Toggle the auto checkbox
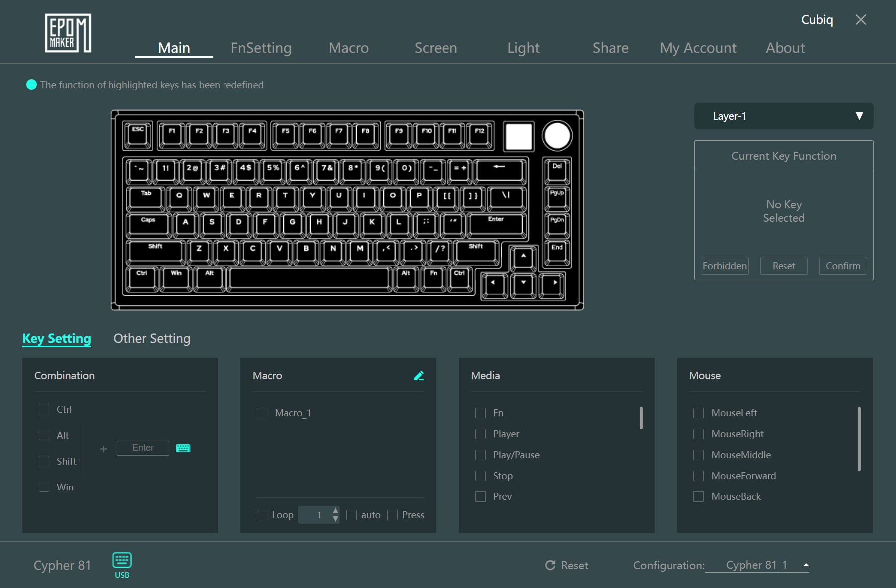Viewport: 896px width, 588px height. (351, 515)
